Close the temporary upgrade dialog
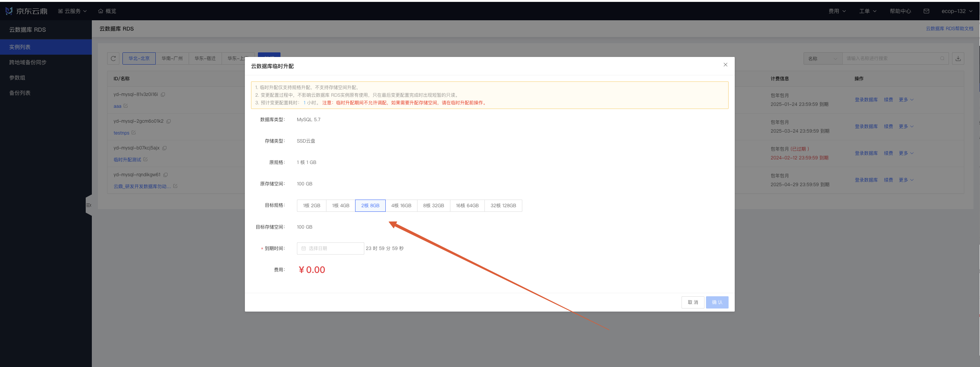 pos(725,65)
